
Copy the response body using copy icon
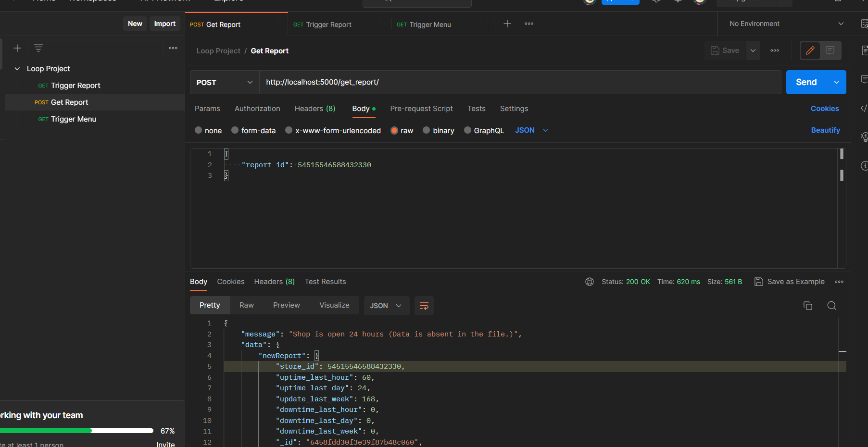click(x=807, y=306)
